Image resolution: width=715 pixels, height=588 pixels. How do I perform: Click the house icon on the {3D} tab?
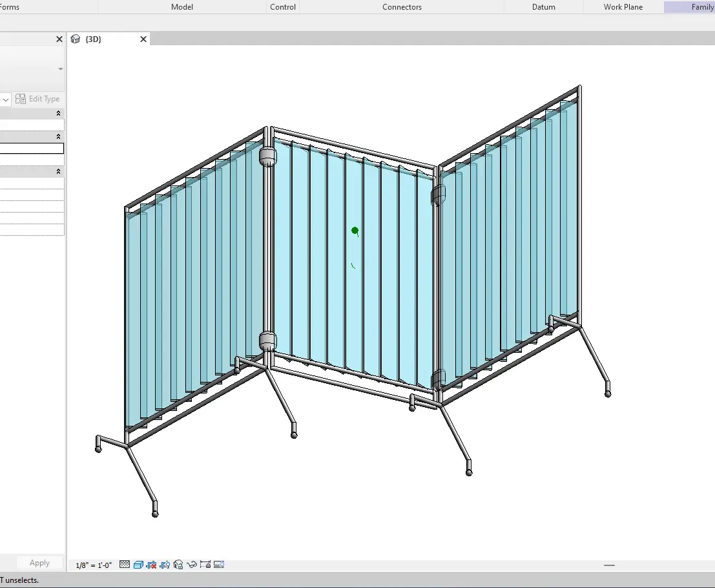[76, 39]
